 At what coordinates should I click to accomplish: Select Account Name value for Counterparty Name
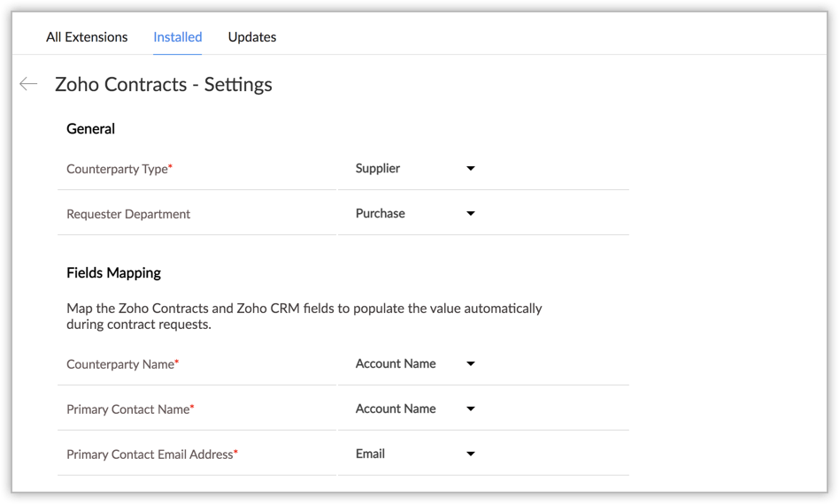(396, 363)
